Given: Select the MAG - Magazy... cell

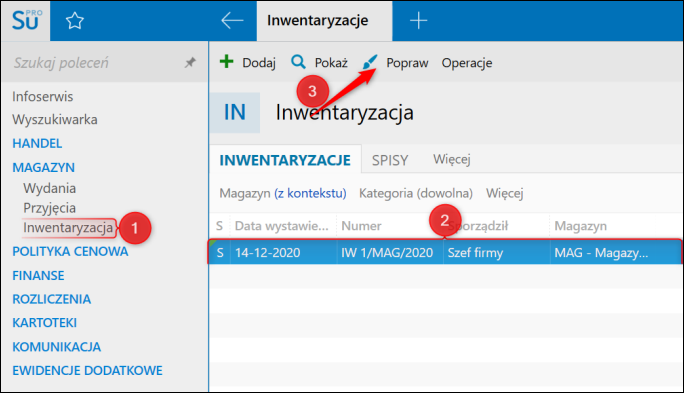Looking at the screenshot, I should [x=616, y=253].
